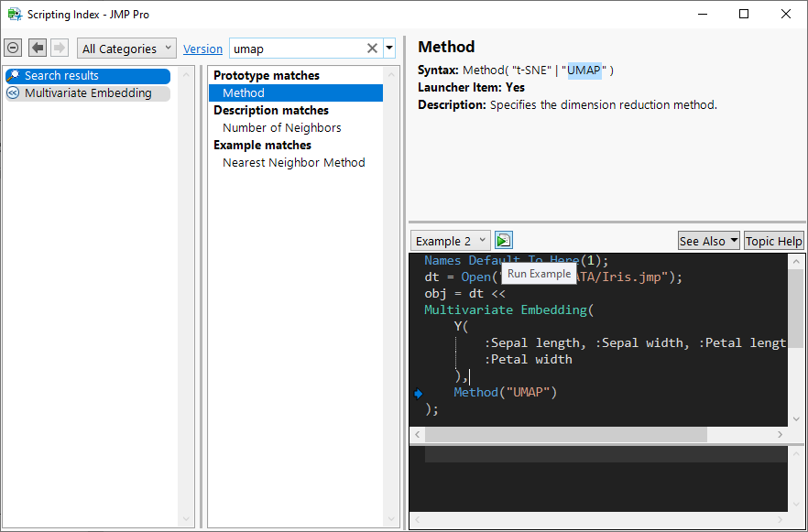Image resolution: width=808 pixels, height=532 pixels.
Task: Click the Multivariate Embedding category icon
Action: [x=14, y=93]
